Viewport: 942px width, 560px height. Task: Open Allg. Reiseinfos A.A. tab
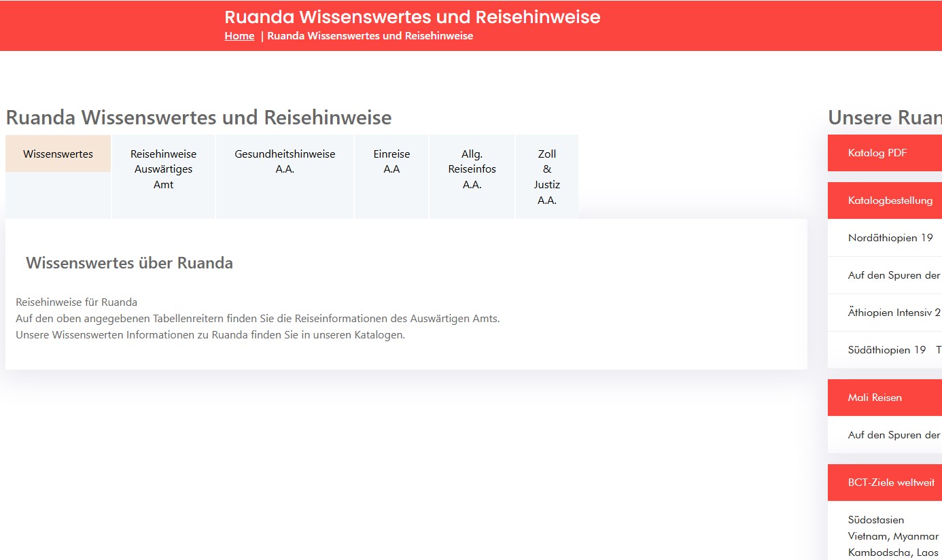(472, 177)
